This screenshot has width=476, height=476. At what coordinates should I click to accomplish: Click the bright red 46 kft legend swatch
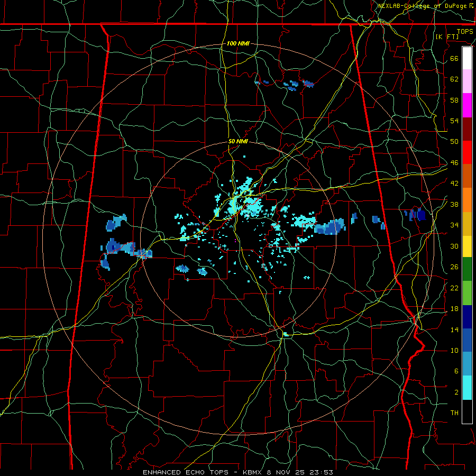pos(467,152)
